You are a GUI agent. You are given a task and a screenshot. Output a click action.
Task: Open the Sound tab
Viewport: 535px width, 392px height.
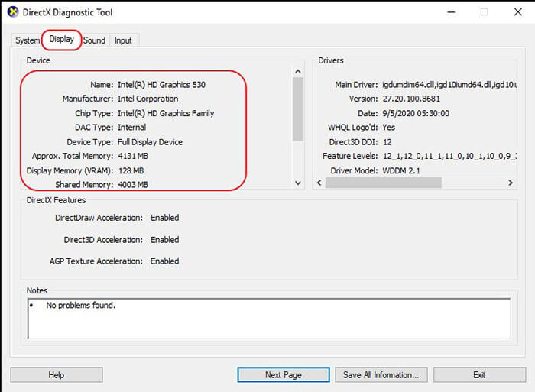(x=94, y=40)
